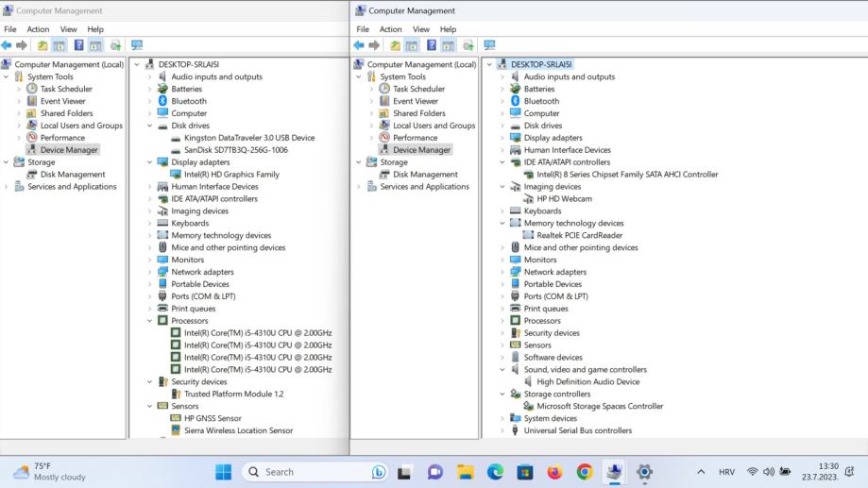Open File menu in right window
Screen dimensions: 868x488
point(363,29)
